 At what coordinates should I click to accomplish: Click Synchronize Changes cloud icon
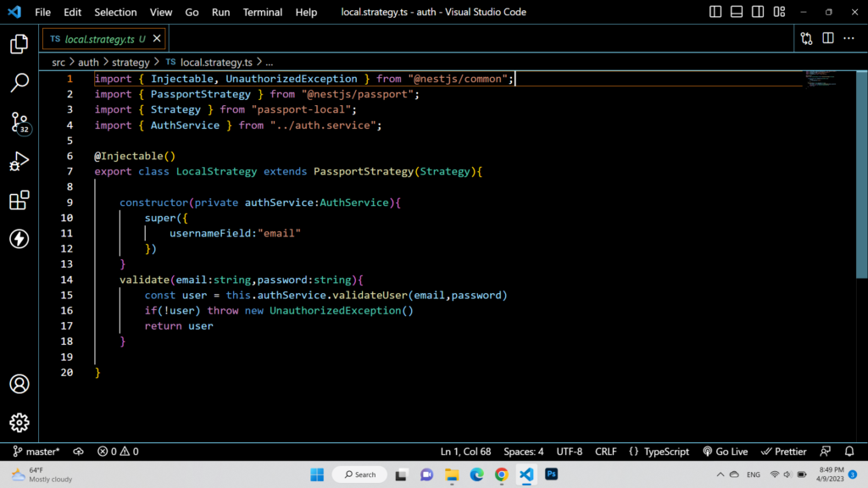[x=78, y=452]
